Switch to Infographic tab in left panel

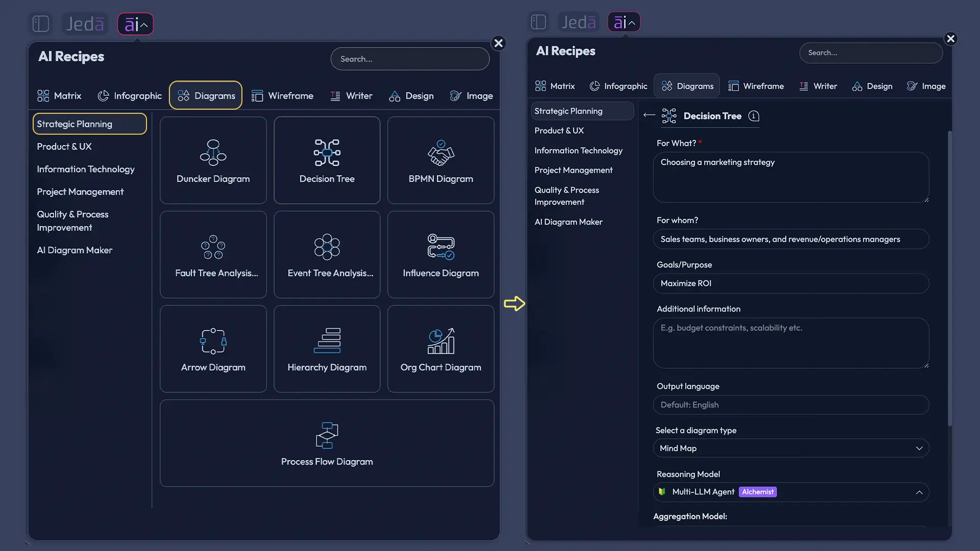point(130,95)
